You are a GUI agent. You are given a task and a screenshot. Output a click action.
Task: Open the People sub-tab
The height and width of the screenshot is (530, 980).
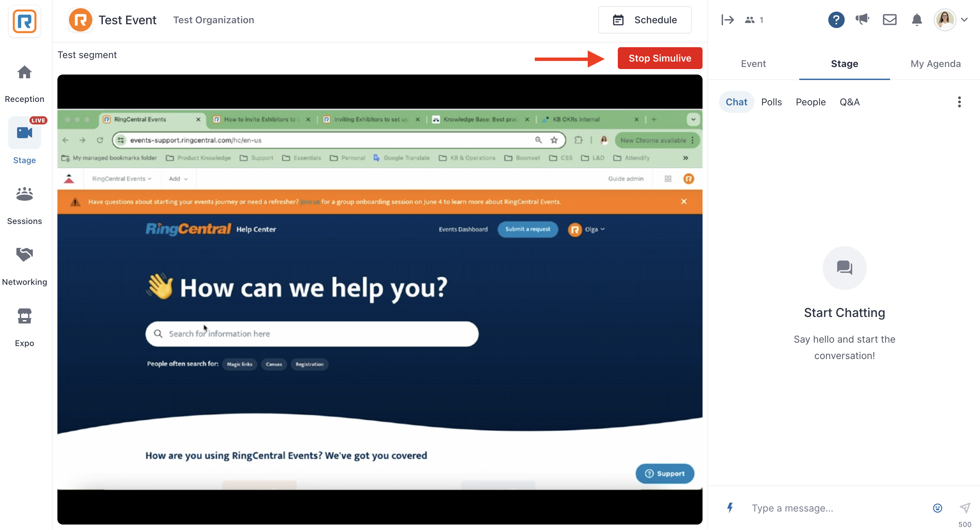[x=810, y=102]
